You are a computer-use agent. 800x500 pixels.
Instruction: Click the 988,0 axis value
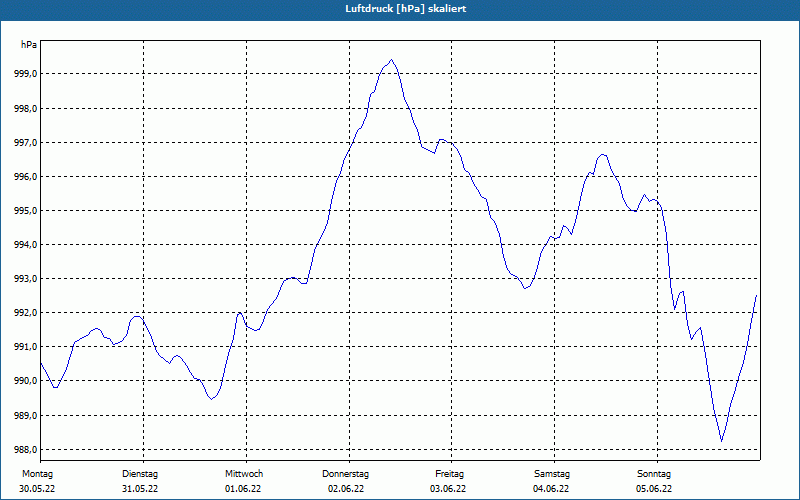[x=26, y=450]
